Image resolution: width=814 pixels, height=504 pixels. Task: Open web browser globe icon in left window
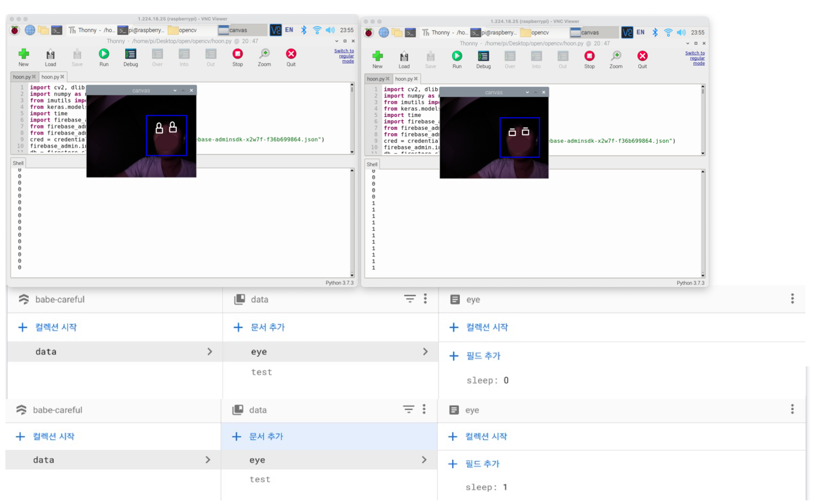point(30,30)
